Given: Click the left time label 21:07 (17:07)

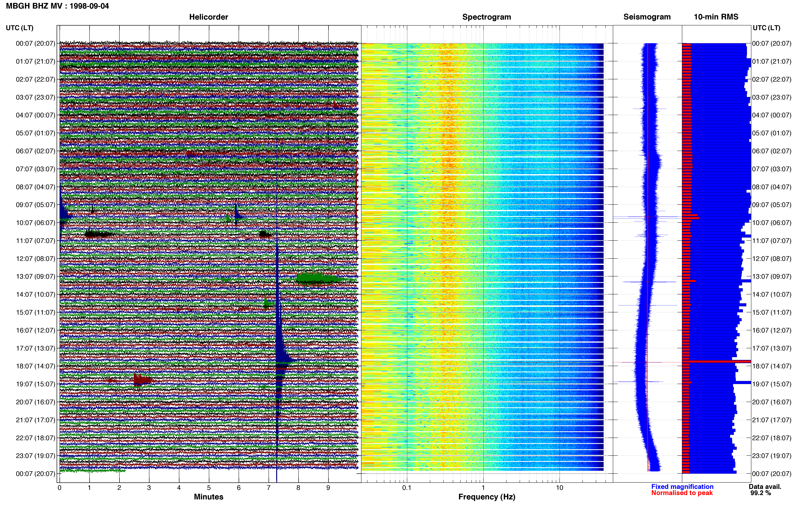Looking at the screenshot, I should point(36,420).
